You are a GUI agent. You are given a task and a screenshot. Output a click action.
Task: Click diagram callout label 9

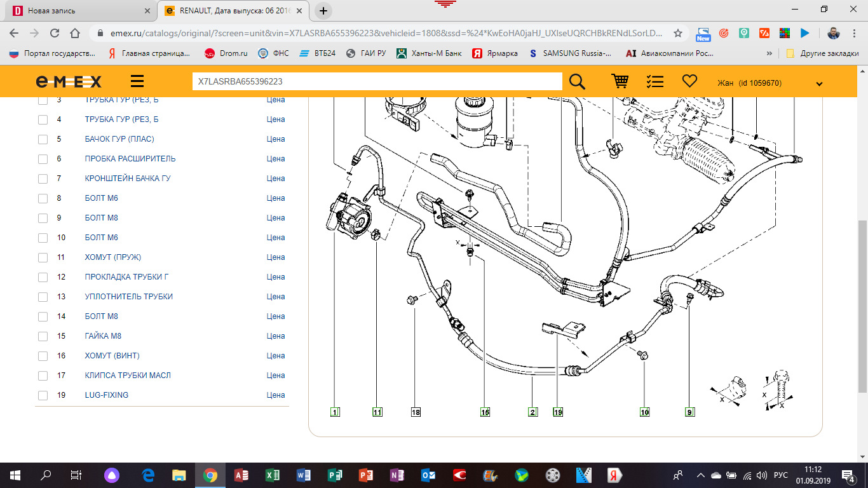[x=689, y=412]
